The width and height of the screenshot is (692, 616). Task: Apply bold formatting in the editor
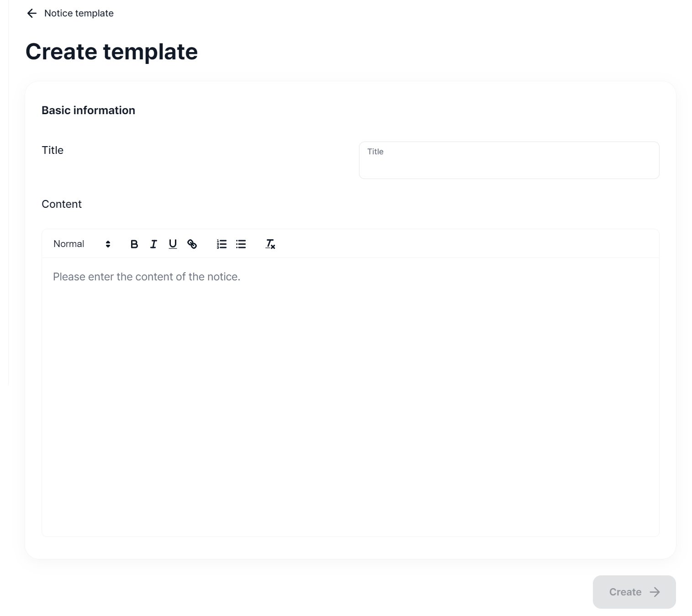coord(134,244)
